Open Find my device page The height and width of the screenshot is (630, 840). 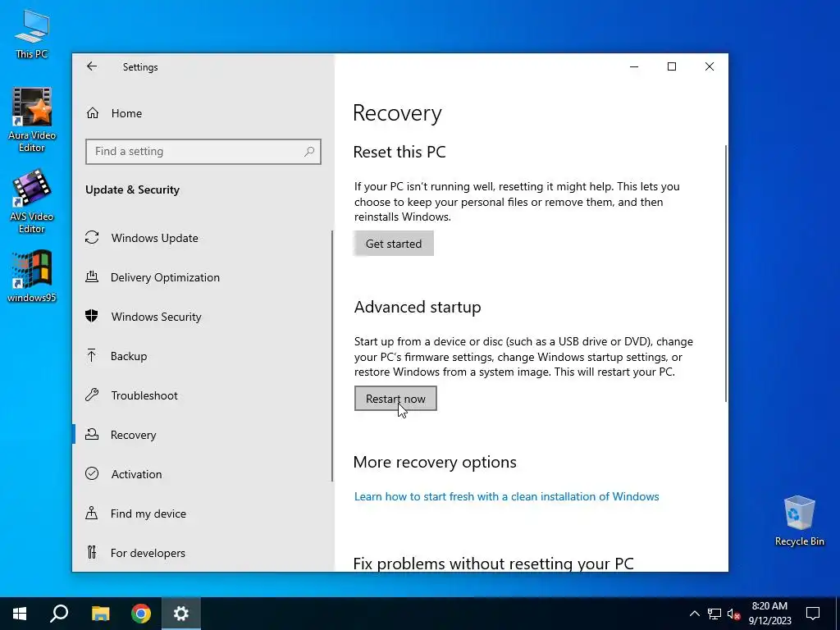(148, 514)
